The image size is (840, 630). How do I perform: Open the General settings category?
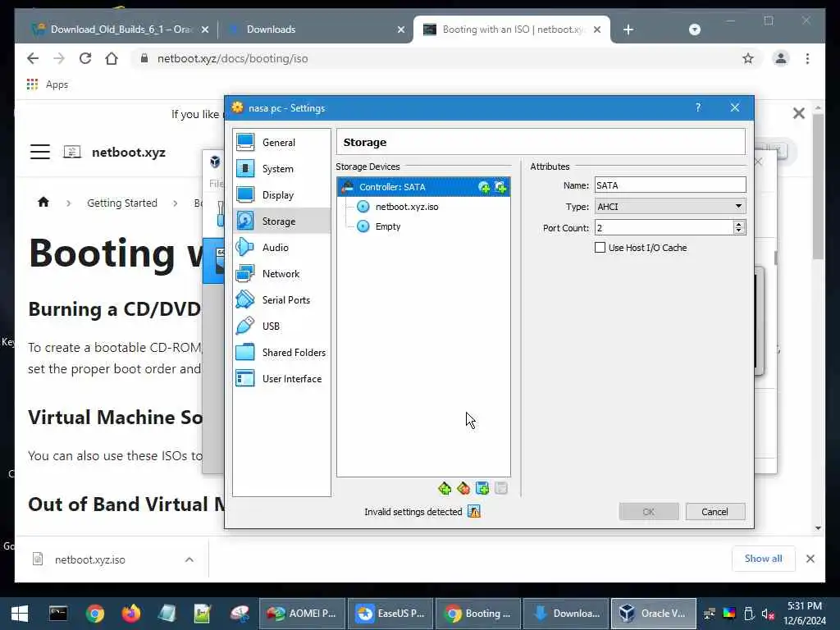(x=281, y=143)
